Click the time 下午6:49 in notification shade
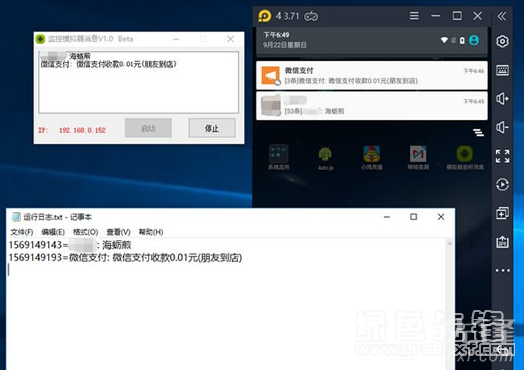The image size is (524, 370). coord(276,35)
